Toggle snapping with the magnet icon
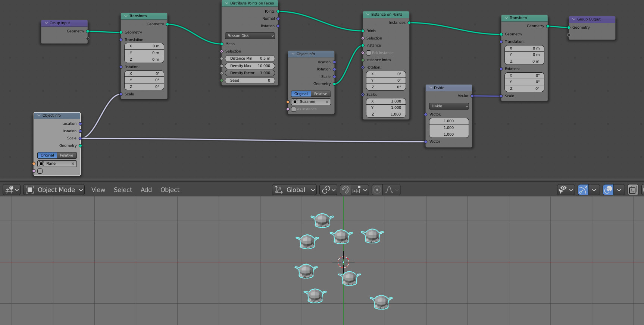This screenshot has height=325, width=644. click(x=346, y=190)
